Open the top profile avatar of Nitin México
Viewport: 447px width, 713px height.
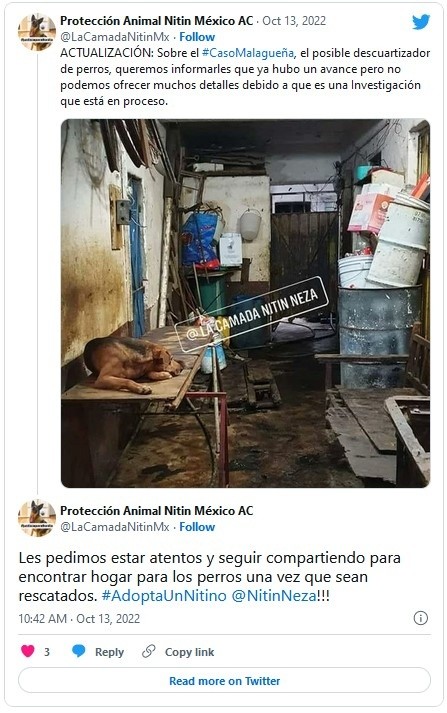37,31
